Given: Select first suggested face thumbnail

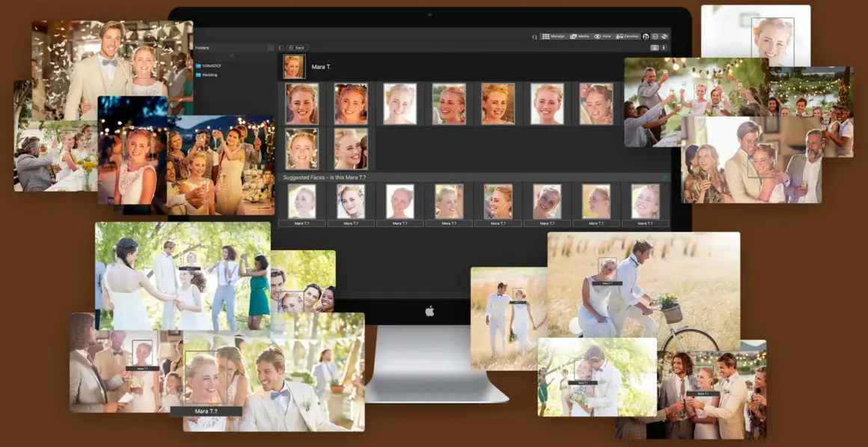Looking at the screenshot, I should click(302, 201).
